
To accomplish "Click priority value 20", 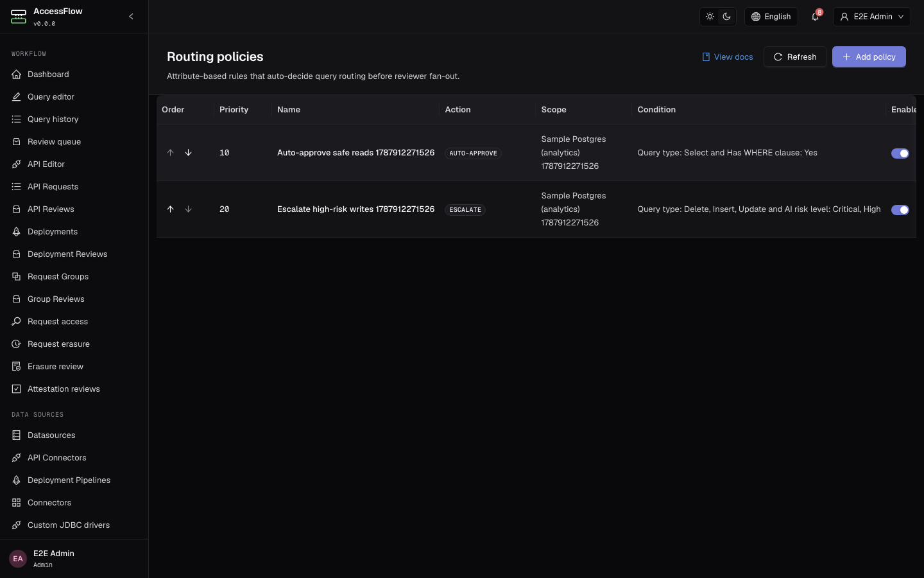I will (225, 209).
